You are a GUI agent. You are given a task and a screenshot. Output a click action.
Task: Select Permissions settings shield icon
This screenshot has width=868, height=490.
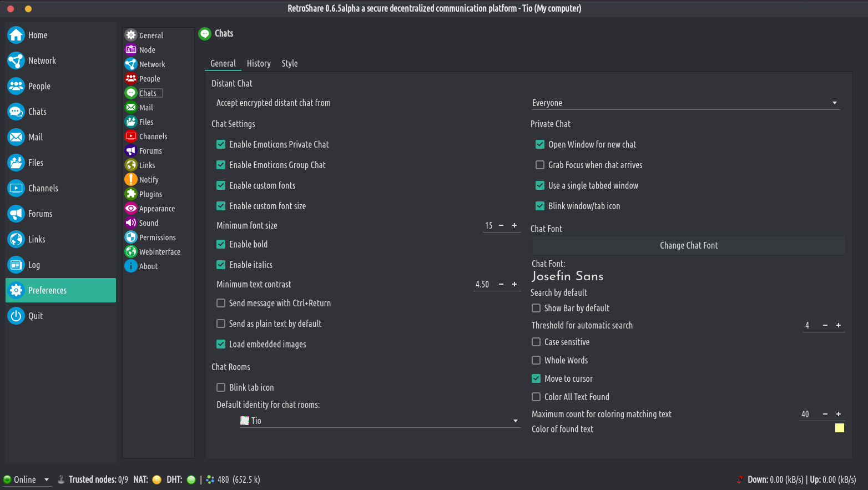point(131,237)
